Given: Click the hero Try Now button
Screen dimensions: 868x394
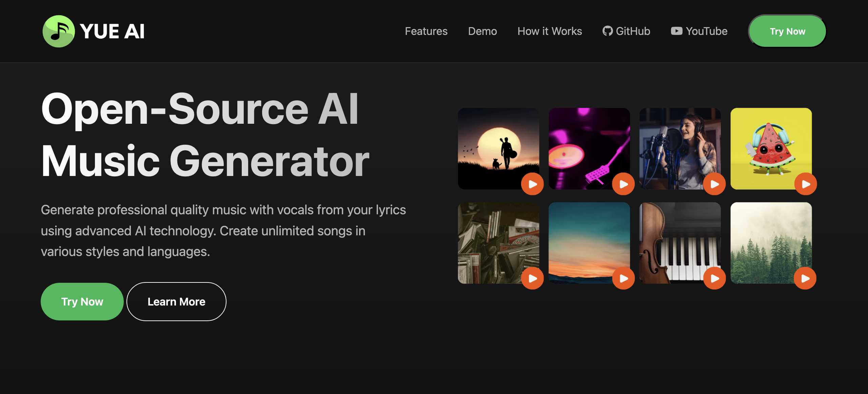Looking at the screenshot, I should coord(82,301).
